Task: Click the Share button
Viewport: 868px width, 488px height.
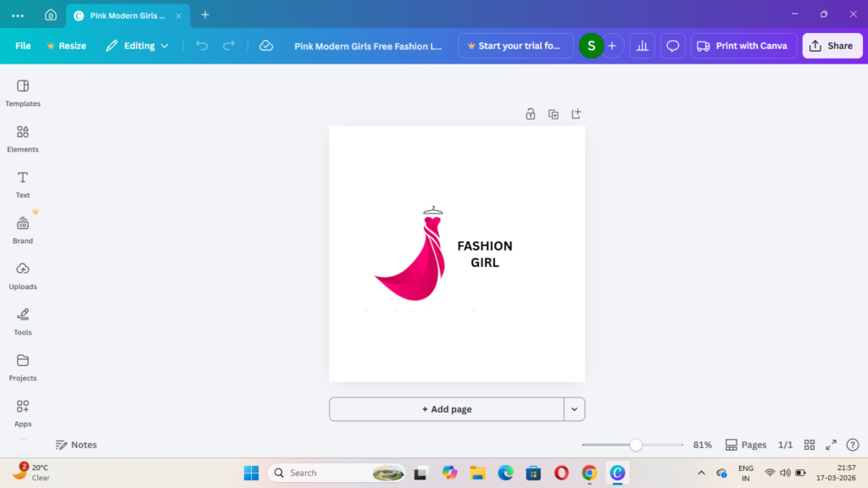Action: tap(832, 46)
